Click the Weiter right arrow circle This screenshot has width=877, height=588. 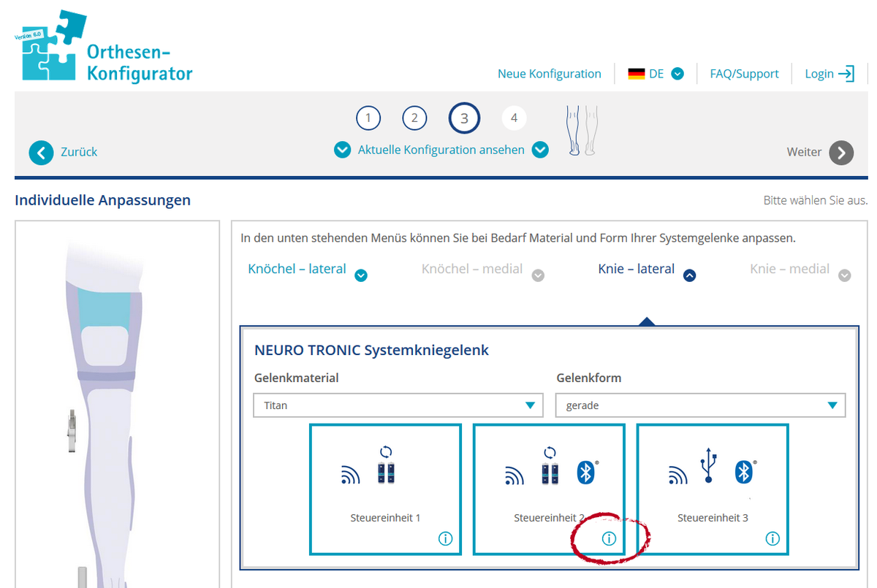tap(841, 153)
